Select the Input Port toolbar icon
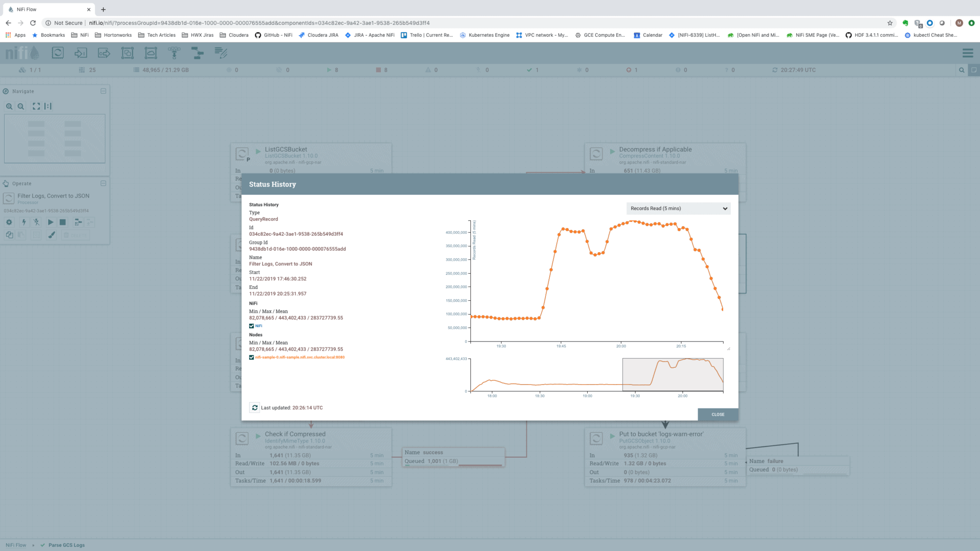 pos(80,53)
